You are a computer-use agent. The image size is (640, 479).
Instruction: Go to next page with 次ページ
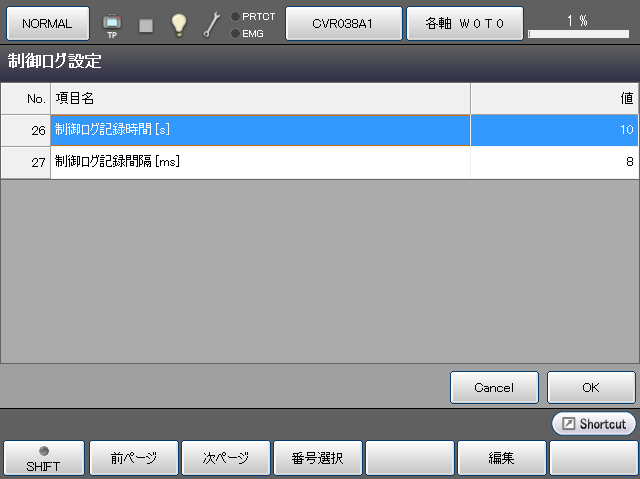point(225,458)
